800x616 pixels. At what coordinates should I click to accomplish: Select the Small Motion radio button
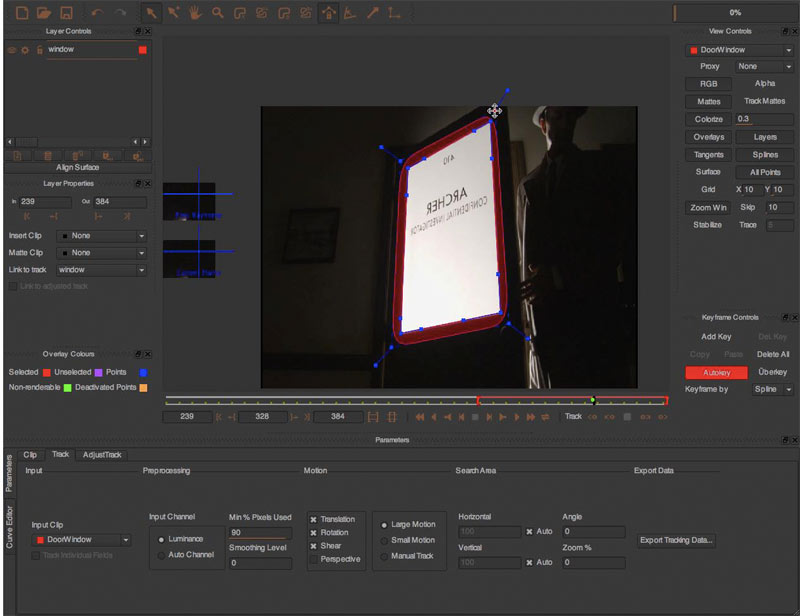click(x=383, y=540)
